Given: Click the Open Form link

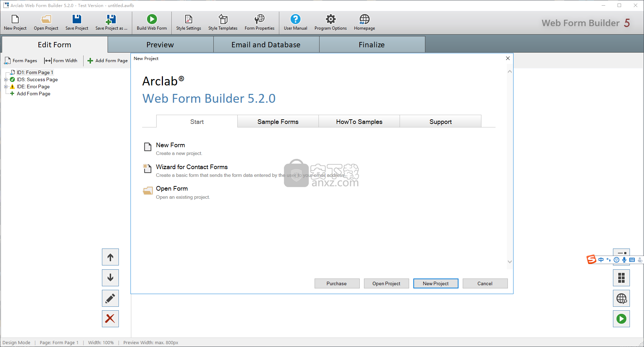Looking at the screenshot, I should [x=172, y=189].
